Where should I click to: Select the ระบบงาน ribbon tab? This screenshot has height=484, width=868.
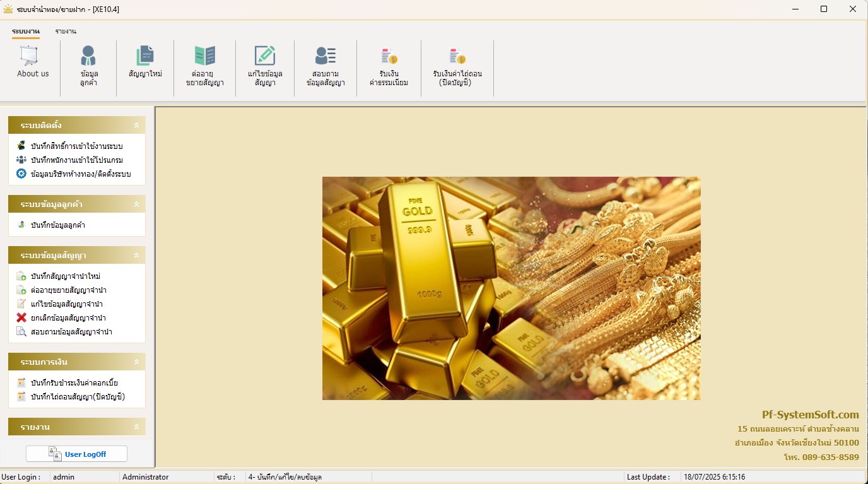coord(25,31)
